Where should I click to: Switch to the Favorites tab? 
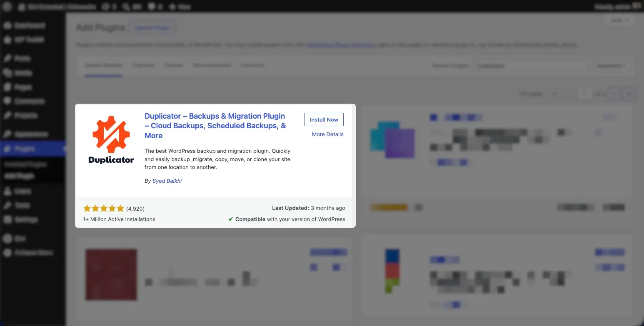252,65
